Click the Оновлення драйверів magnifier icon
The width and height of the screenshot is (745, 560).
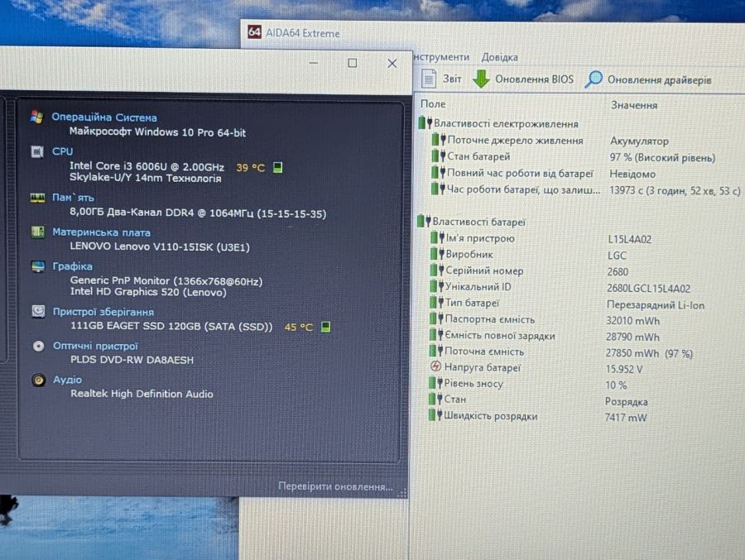(594, 79)
